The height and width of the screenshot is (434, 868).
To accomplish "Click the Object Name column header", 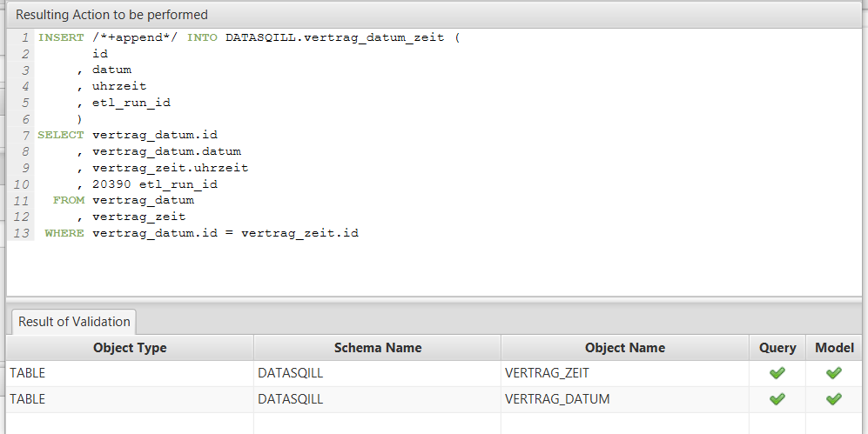I will point(624,348).
